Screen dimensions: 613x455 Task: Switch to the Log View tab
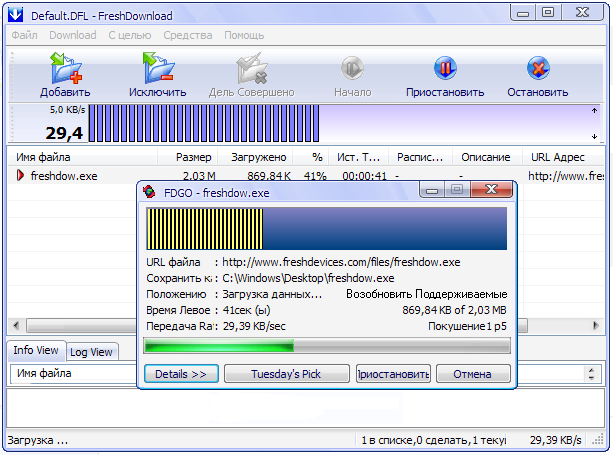[x=91, y=352]
